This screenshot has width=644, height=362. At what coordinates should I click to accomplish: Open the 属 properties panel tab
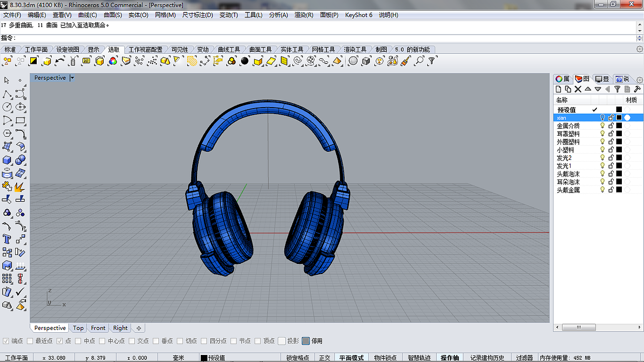pyautogui.click(x=562, y=79)
